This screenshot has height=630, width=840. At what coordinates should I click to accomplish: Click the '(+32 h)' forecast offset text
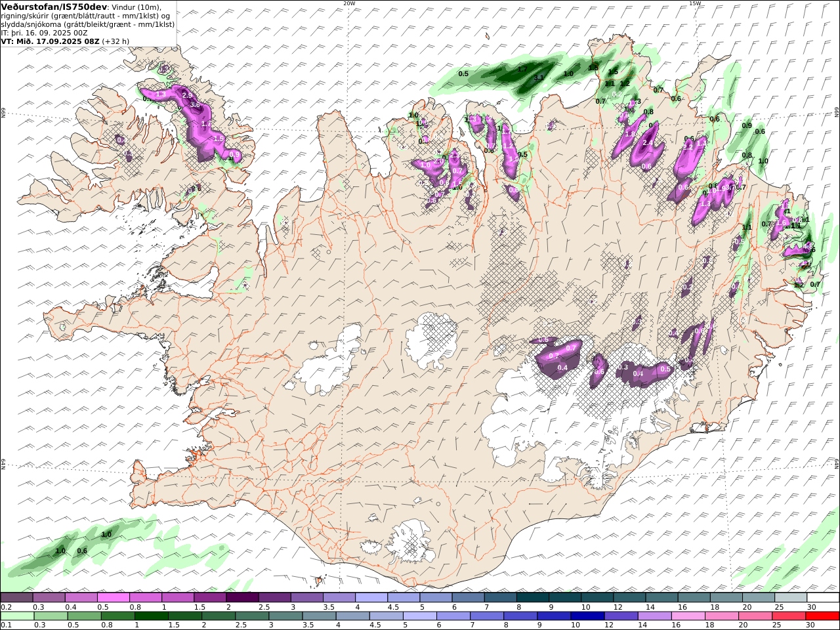click(x=116, y=41)
